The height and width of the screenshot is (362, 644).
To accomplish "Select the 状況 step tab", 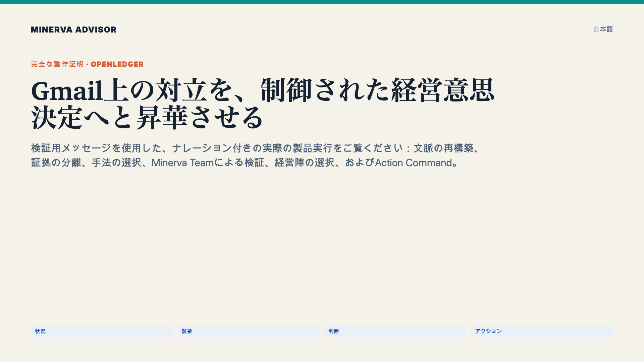I will coord(102,331).
